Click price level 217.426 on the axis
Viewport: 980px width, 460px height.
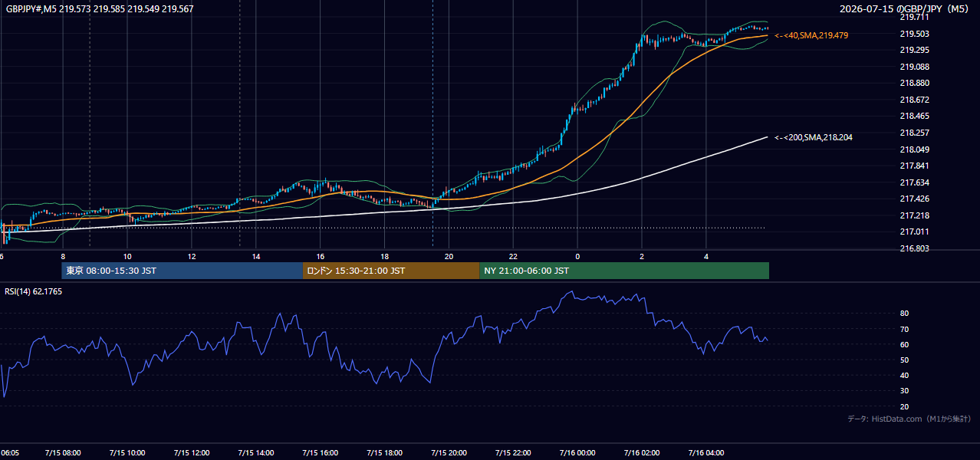pyautogui.click(x=914, y=199)
